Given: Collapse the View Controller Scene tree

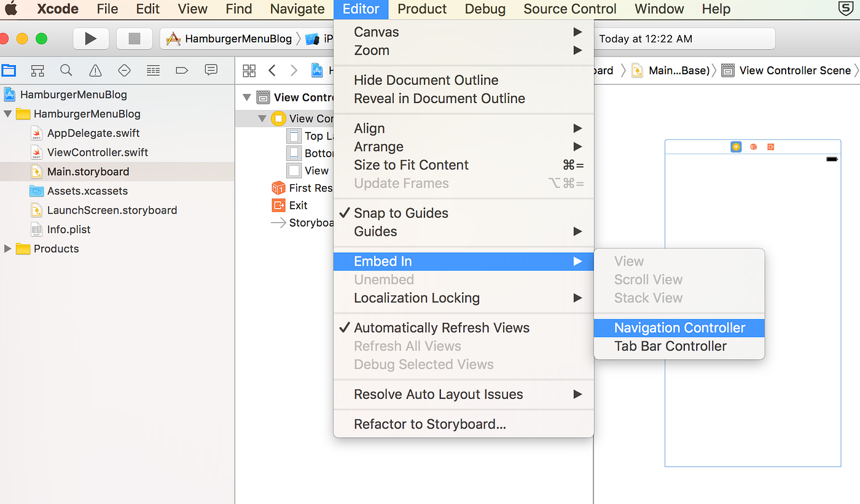Looking at the screenshot, I should click(247, 97).
